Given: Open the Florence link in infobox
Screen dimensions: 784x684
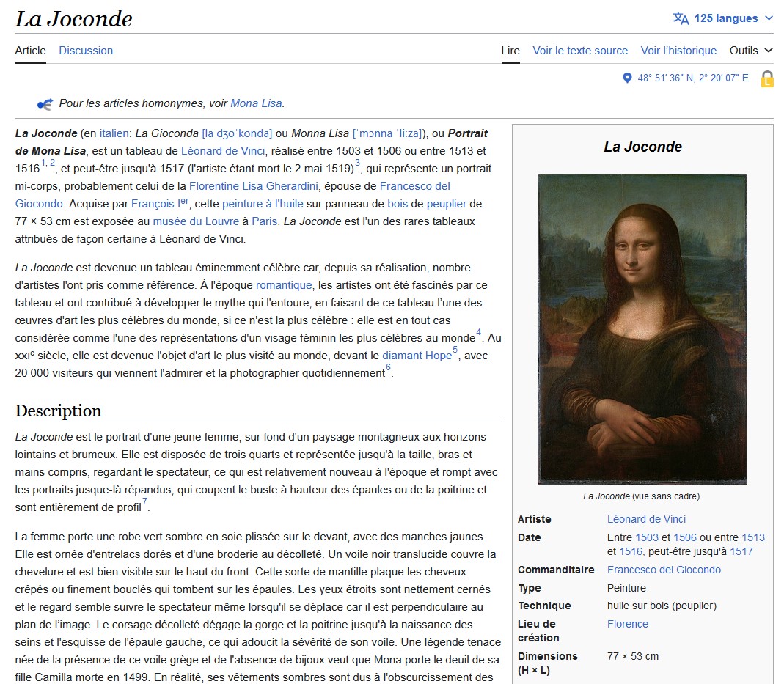Looking at the screenshot, I should 627,624.
